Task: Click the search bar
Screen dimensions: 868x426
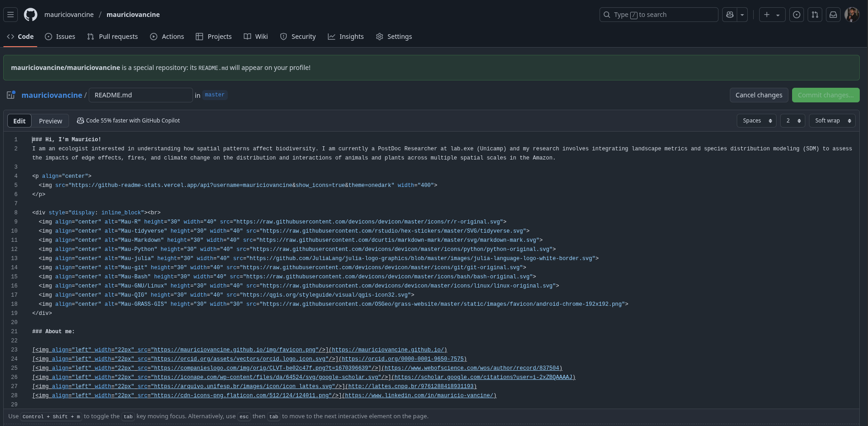Action: (659, 15)
